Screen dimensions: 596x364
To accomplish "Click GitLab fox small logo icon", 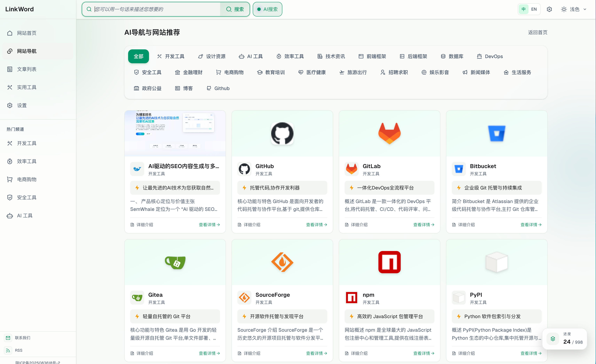I will (351, 169).
